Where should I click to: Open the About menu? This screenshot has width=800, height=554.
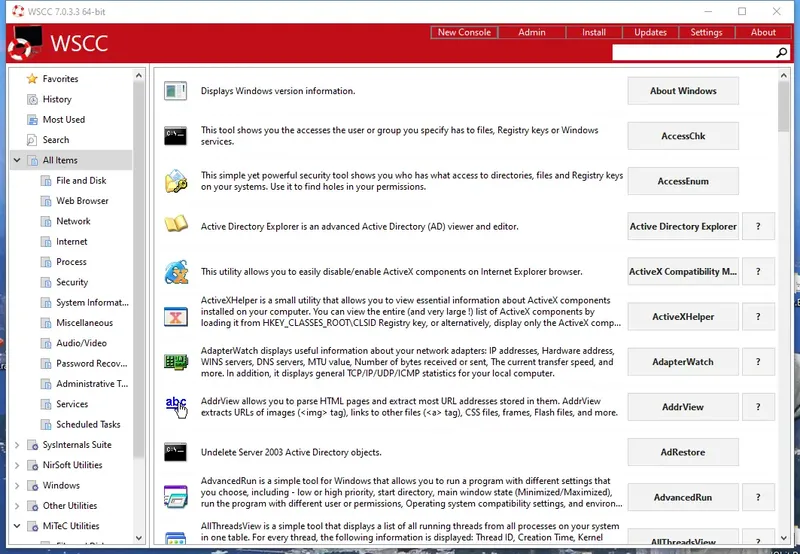tap(763, 32)
